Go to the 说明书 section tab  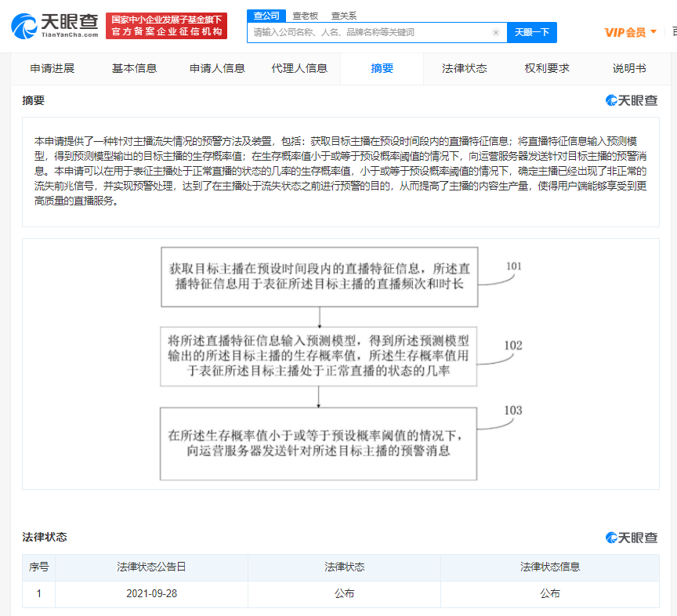pyautogui.click(x=629, y=68)
